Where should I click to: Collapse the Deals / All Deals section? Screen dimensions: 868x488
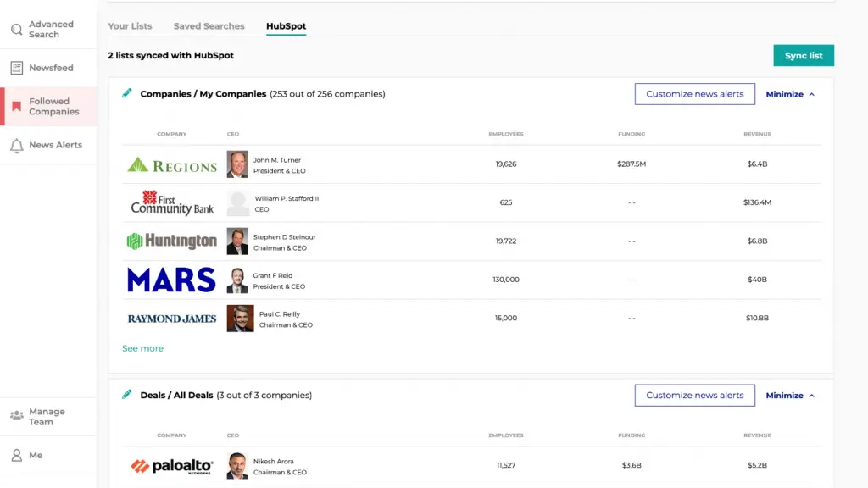(790, 396)
